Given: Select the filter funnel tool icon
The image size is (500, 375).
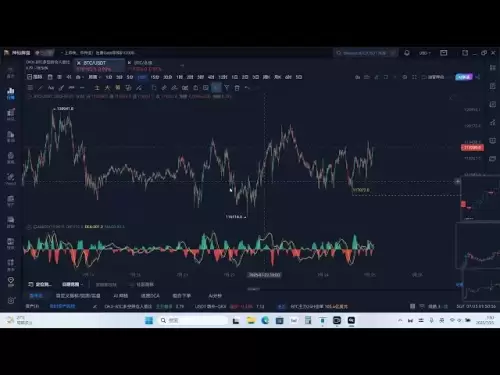Looking at the screenshot, I should coord(227,88).
